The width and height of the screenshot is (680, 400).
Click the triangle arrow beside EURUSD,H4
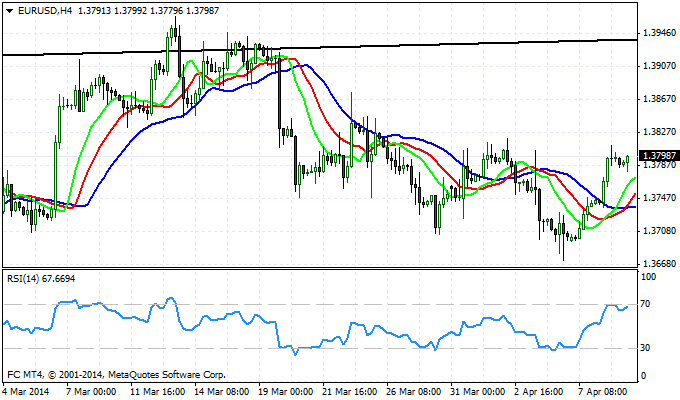point(10,11)
